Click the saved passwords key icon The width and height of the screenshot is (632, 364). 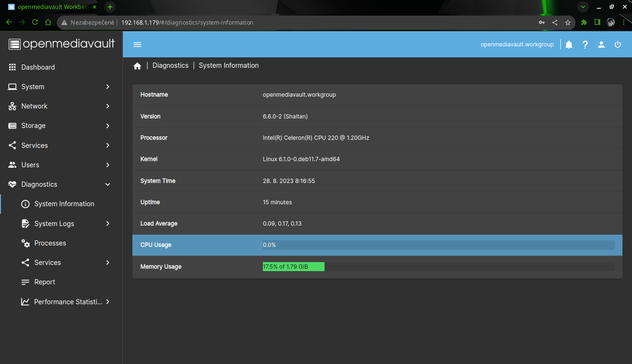[x=541, y=22]
